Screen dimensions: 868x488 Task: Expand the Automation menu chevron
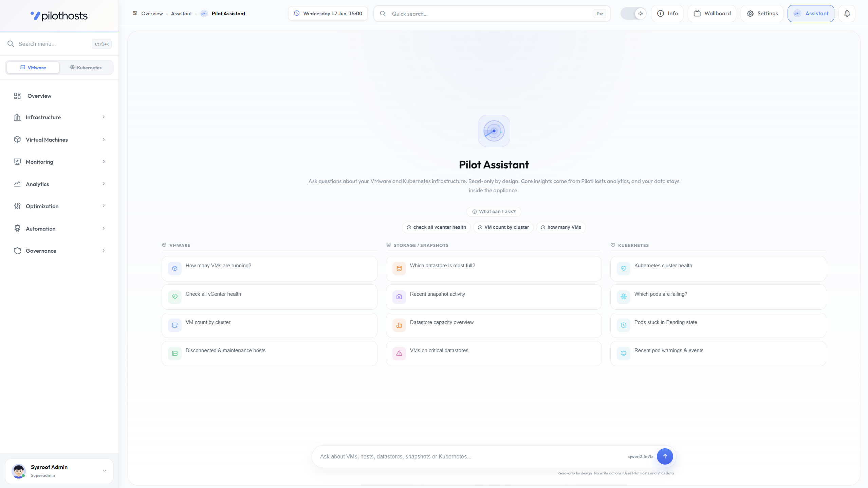tap(104, 229)
